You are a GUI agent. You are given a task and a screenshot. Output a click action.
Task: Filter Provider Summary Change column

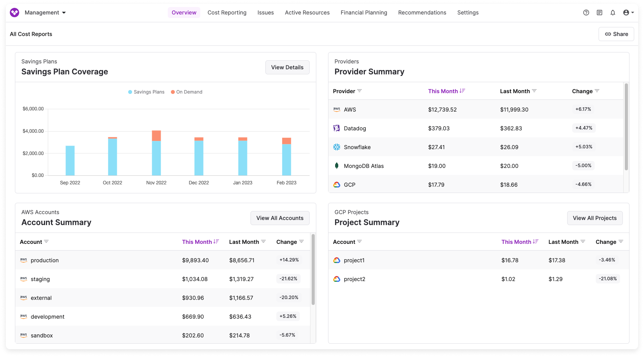click(x=597, y=91)
